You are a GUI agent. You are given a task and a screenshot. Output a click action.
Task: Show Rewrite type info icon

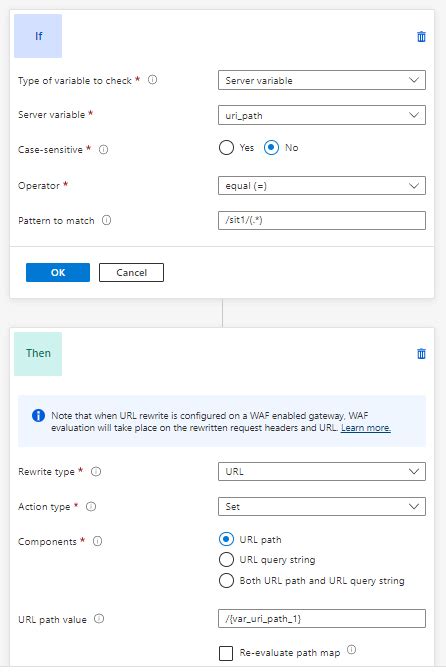(x=96, y=471)
